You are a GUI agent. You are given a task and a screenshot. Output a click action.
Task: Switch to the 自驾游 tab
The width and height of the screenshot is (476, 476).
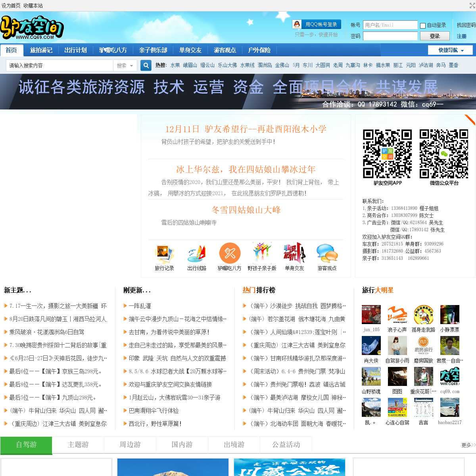pyautogui.click(x=26, y=445)
